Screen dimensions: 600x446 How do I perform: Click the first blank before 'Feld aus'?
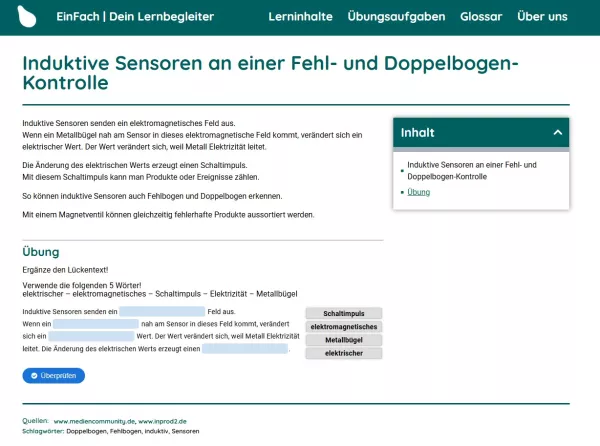162,311
